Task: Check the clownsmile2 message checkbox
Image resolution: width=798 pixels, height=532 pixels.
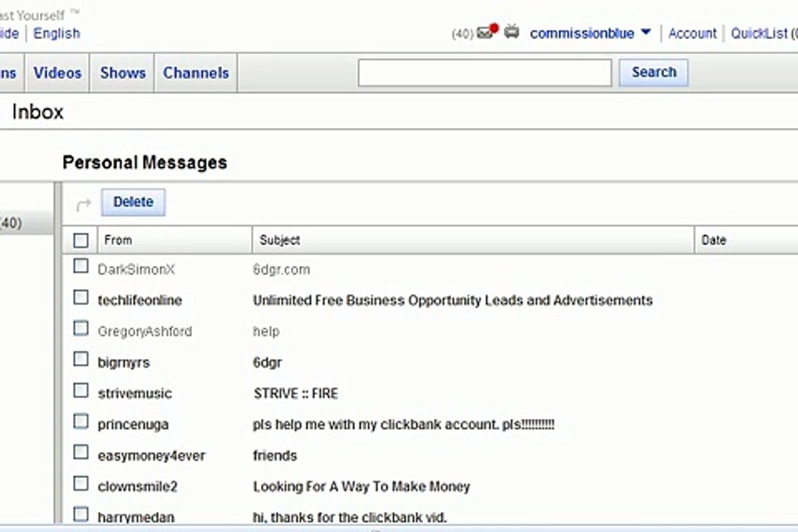Action: click(x=81, y=484)
